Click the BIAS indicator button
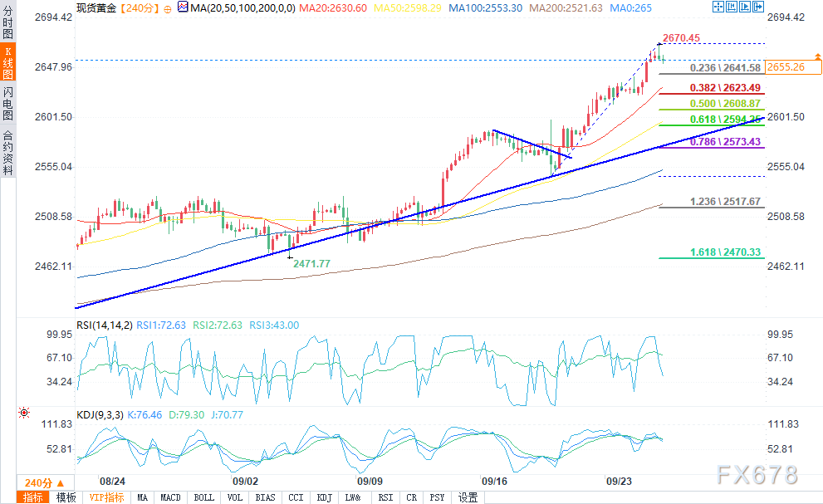The width and height of the screenshot is (823, 504). pos(265,497)
